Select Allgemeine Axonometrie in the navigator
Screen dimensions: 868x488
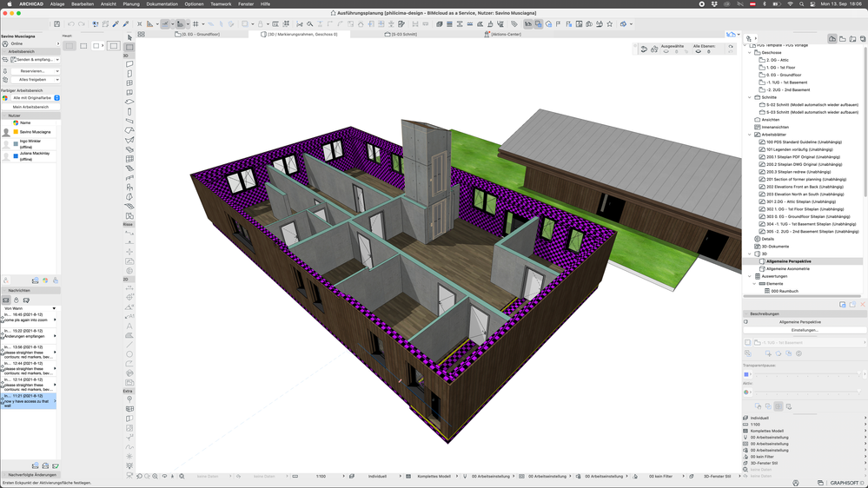(790, 268)
